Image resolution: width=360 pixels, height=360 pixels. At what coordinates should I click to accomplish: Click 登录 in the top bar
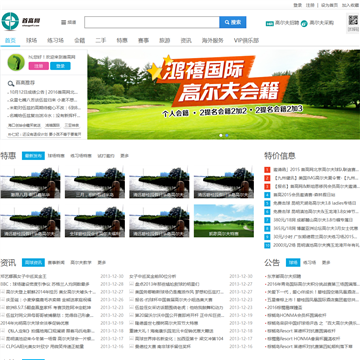click(298, 5)
